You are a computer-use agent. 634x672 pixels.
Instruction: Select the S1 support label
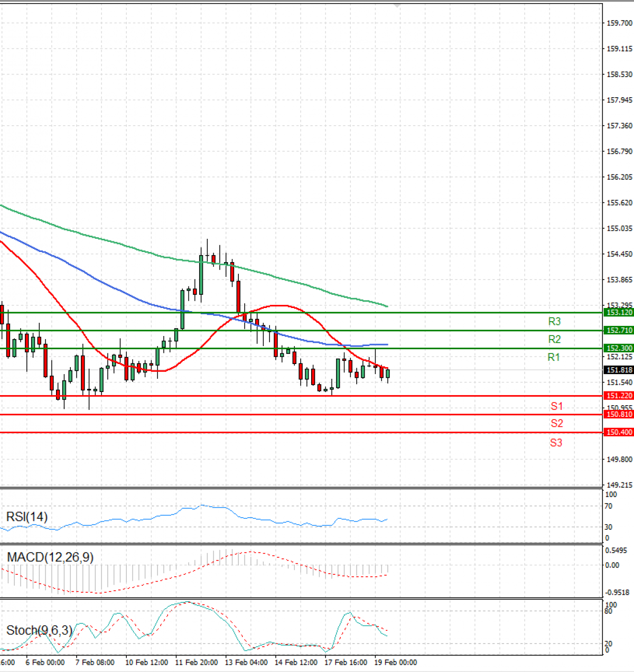click(557, 406)
